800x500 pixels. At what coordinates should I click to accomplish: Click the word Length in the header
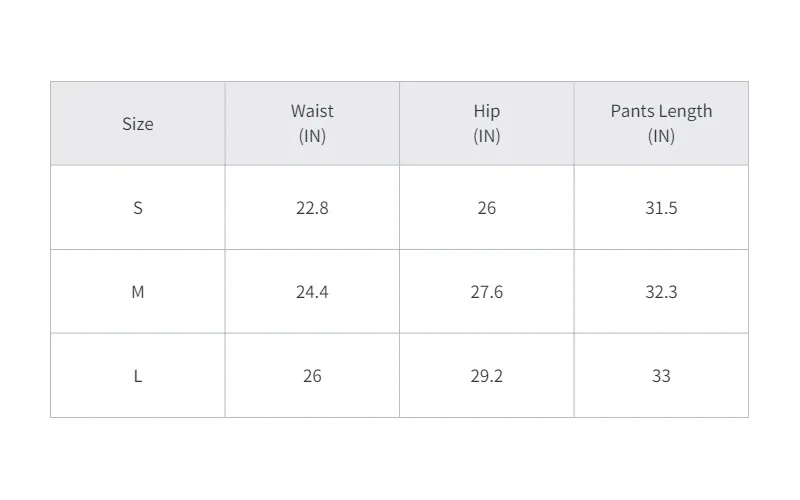pyautogui.click(x=686, y=111)
